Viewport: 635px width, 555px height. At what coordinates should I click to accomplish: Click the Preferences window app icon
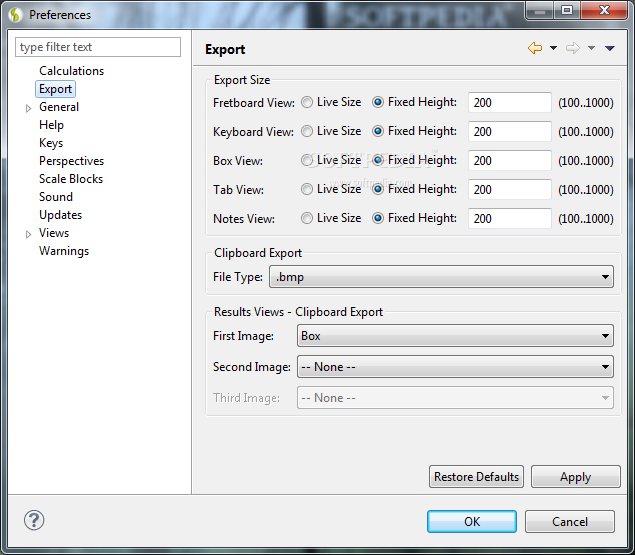[x=15, y=15]
